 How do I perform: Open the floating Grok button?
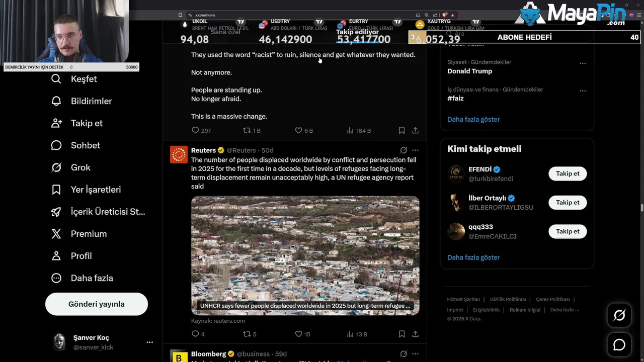[619, 315]
